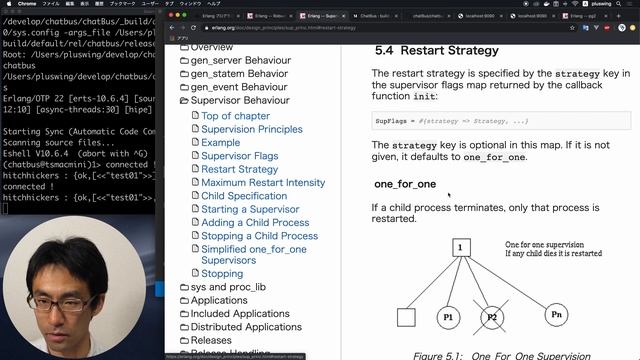Open the Stopping a Child Process link
Screen dimensions: 640x360
pos(260,236)
